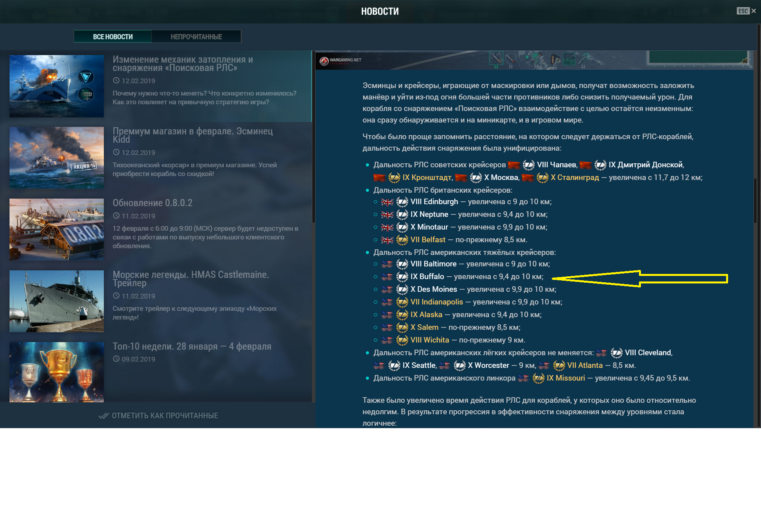Click the British flag beside VIII Edinburgh
This screenshot has width=761, height=532.
(387, 202)
